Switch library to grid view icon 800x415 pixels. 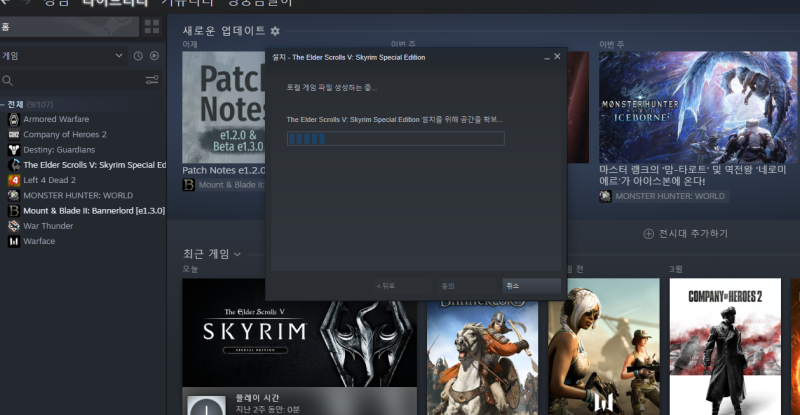click(x=152, y=27)
